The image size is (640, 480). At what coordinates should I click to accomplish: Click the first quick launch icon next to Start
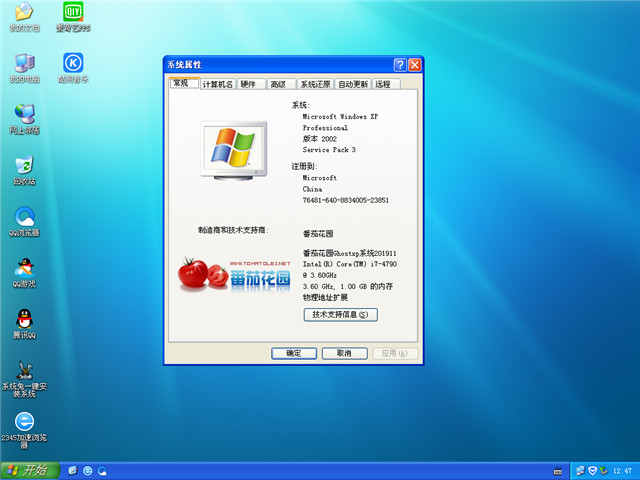tap(73, 471)
